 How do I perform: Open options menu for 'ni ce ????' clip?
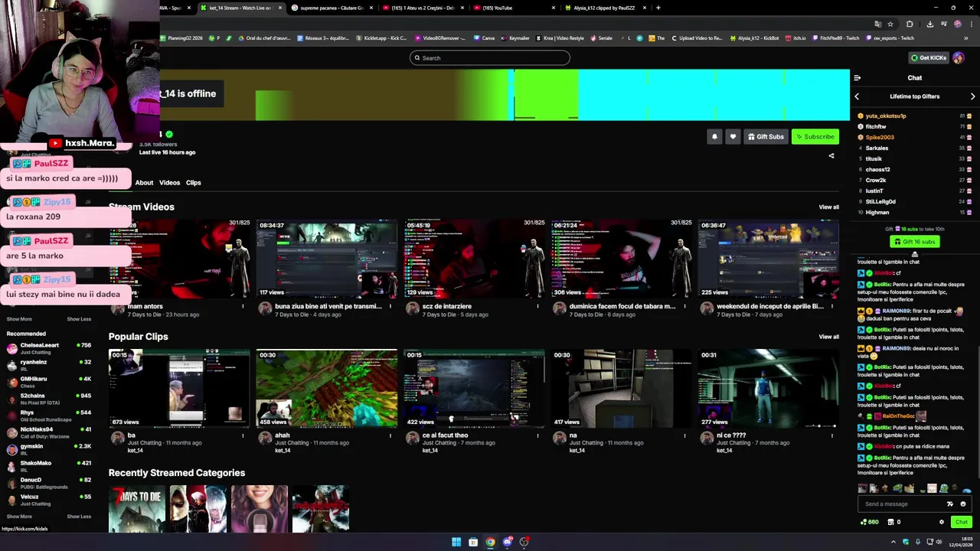[x=831, y=436]
